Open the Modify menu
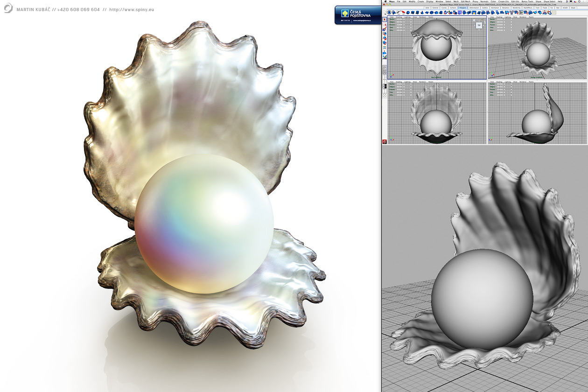Image resolution: width=588 pixels, height=392 pixels. click(412, 1)
